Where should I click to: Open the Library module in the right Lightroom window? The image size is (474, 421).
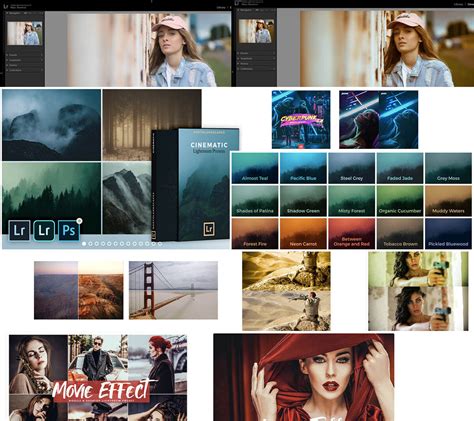tap(458, 4)
